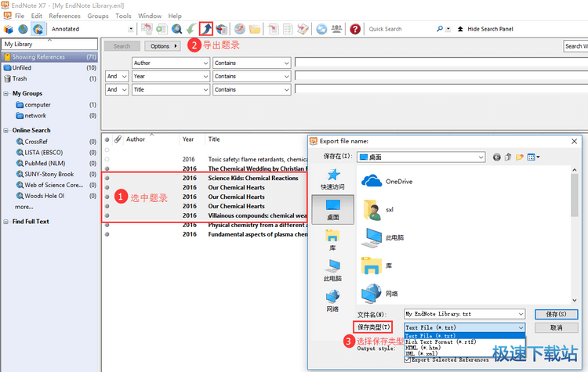Open the Year search field dropdown
Viewport: 588px width, 372px height.
205,77
